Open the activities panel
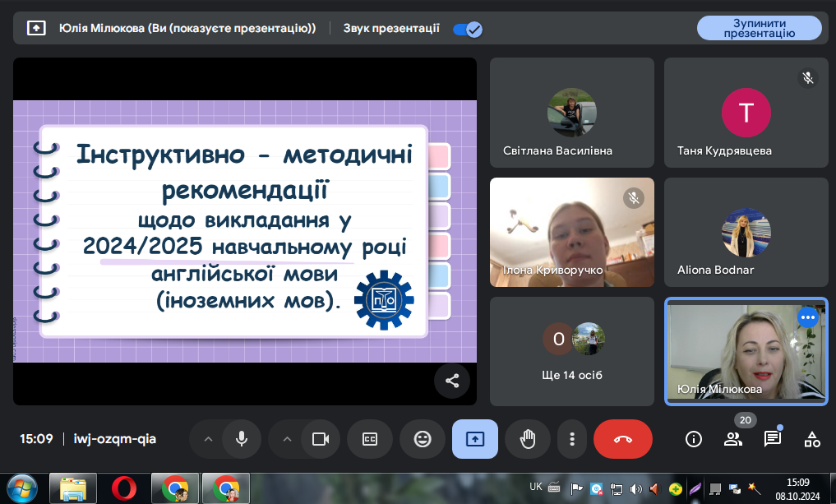 click(812, 439)
